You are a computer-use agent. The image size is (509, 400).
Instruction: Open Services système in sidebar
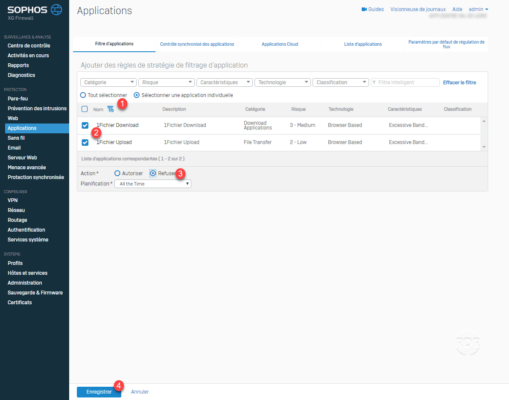coord(28,240)
